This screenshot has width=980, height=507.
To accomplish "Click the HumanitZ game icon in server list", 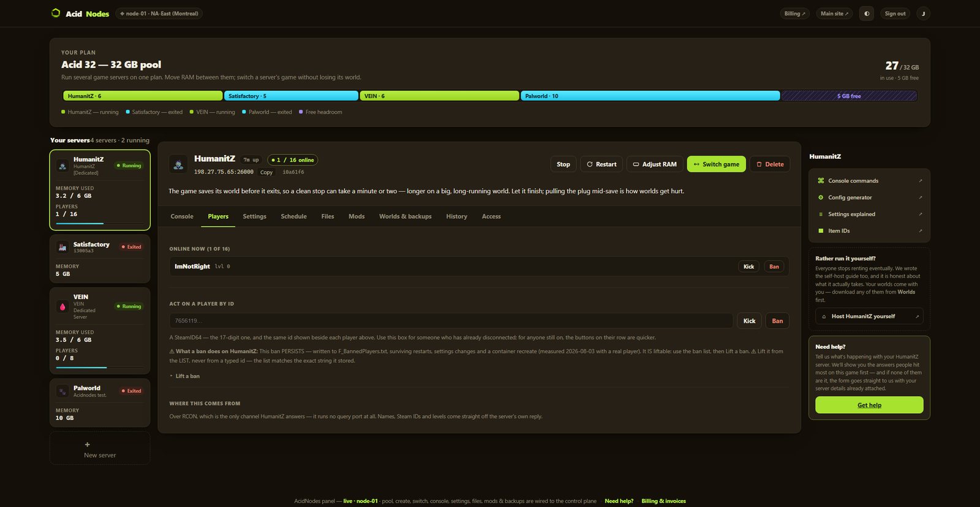I will coord(62,166).
